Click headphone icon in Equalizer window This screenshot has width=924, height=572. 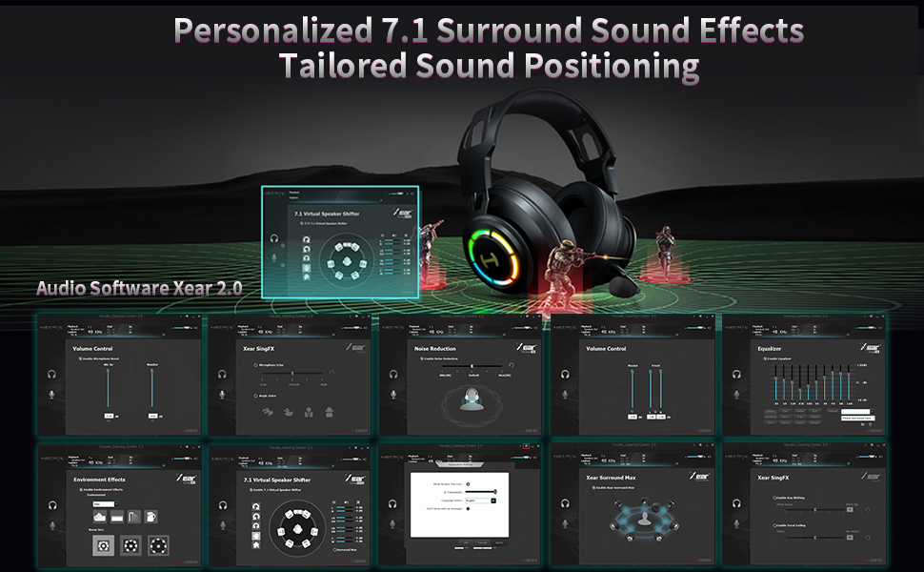pos(736,374)
